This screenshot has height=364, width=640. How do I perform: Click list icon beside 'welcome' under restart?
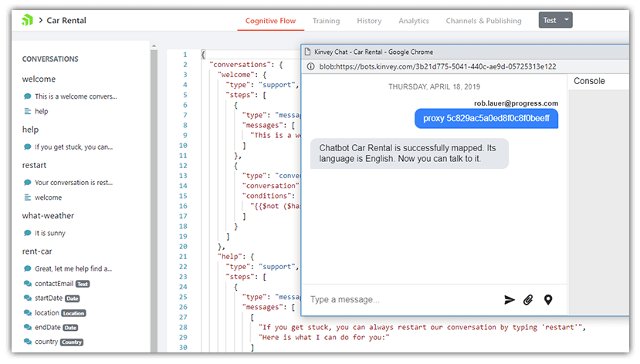[28, 197]
